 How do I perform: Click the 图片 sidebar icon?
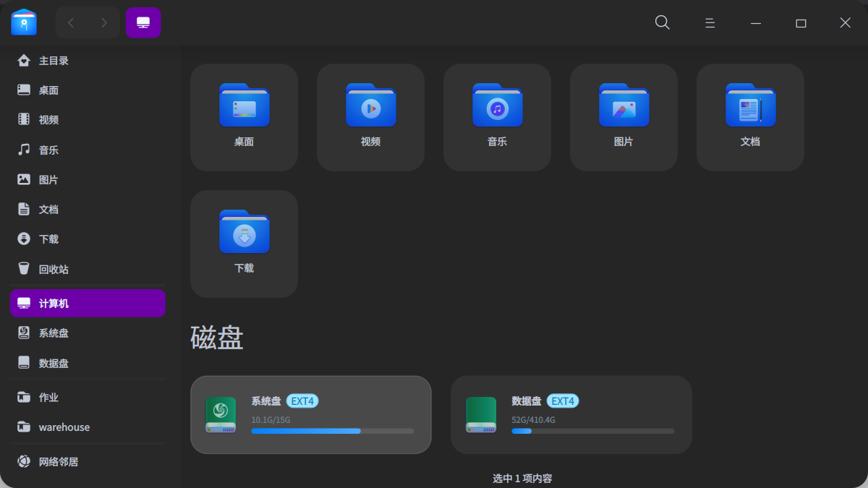pos(22,179)
